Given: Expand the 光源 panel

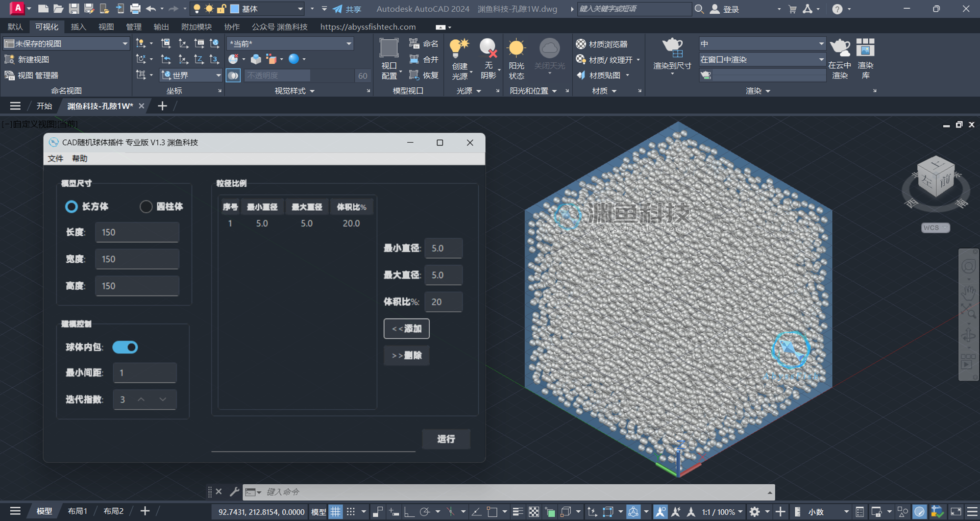Looking at the screenshot, I should (469, 91).
